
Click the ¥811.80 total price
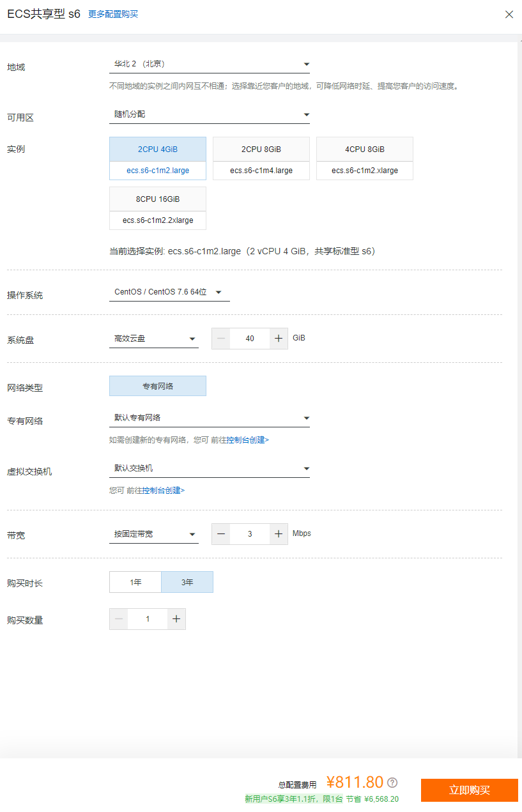point(355,783)
